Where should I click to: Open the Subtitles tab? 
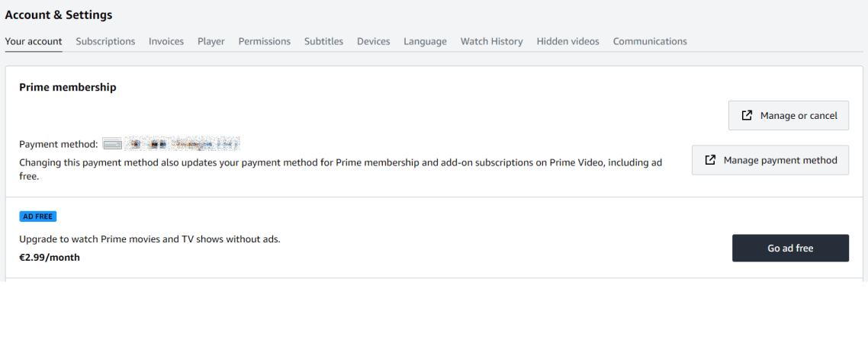pos(323,42)
